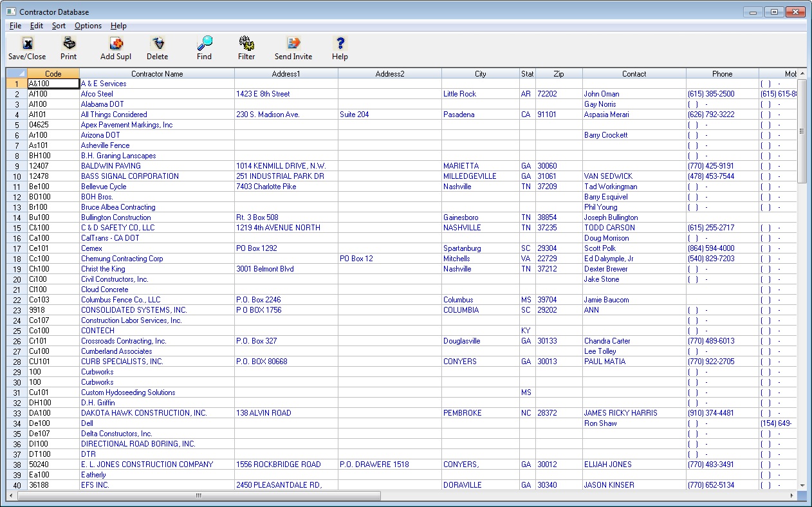
Task: Click the '230 S. Madison Ave.' address cell
Action: pos(286,115)
